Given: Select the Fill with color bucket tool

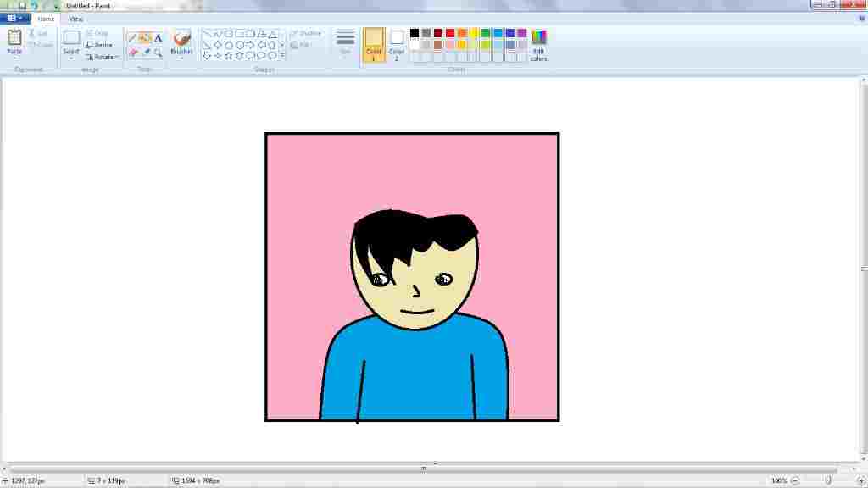Looking at the screenshot, I should (x=145, y=38).
